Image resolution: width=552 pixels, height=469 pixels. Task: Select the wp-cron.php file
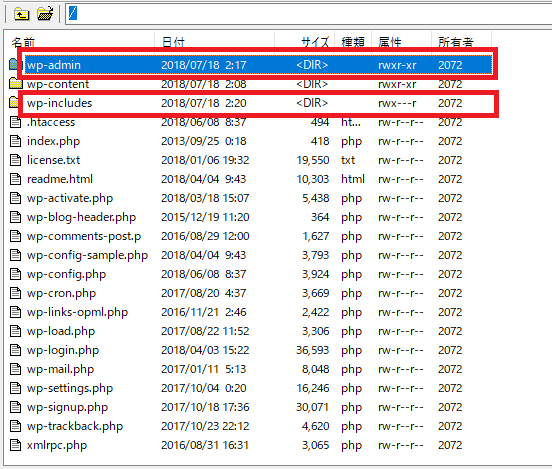click(x=61, y=293)
